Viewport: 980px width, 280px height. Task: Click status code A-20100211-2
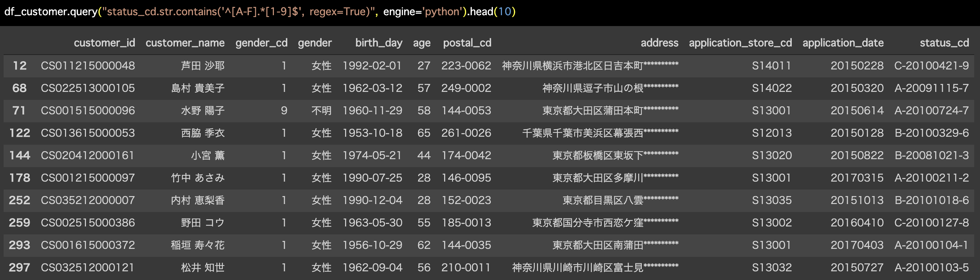(932, 178)
